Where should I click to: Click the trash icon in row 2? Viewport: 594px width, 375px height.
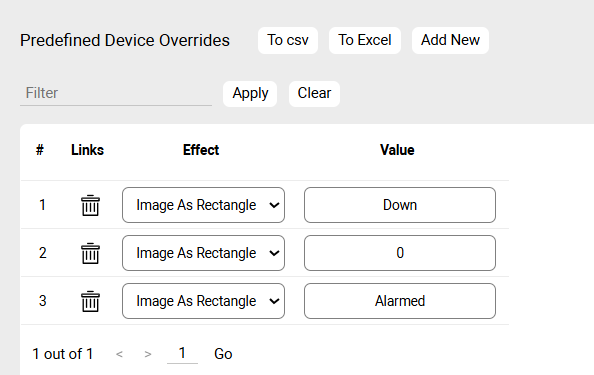[x=90, y=253]
